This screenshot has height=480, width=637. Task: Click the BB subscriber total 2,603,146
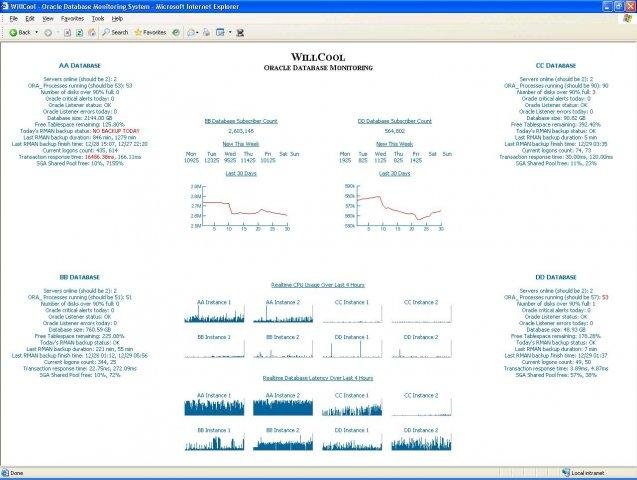pos(241,131)
